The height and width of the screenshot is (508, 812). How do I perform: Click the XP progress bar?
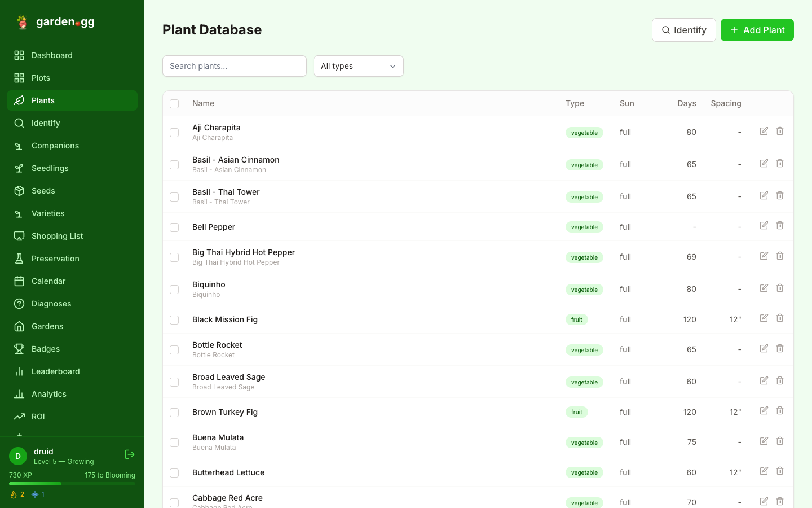coord(72,484)
